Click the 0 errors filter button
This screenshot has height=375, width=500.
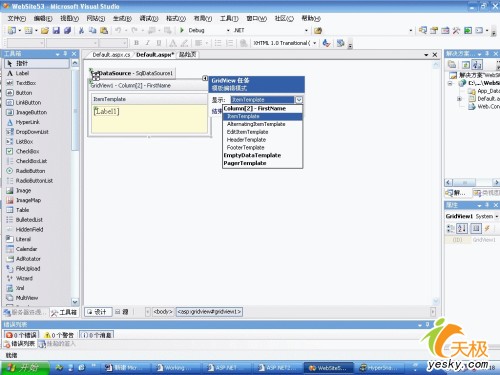click(x=22, y=335)
